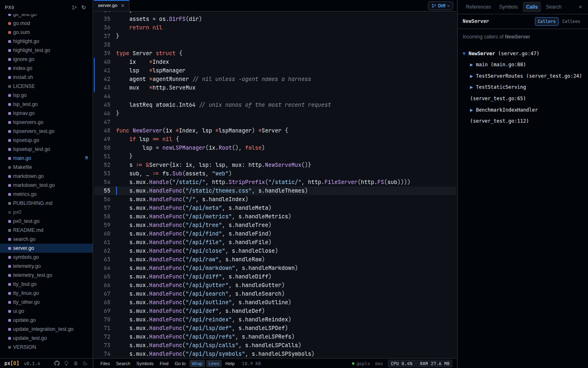Open ui.go in the file tree

click(x=46, y=311)
